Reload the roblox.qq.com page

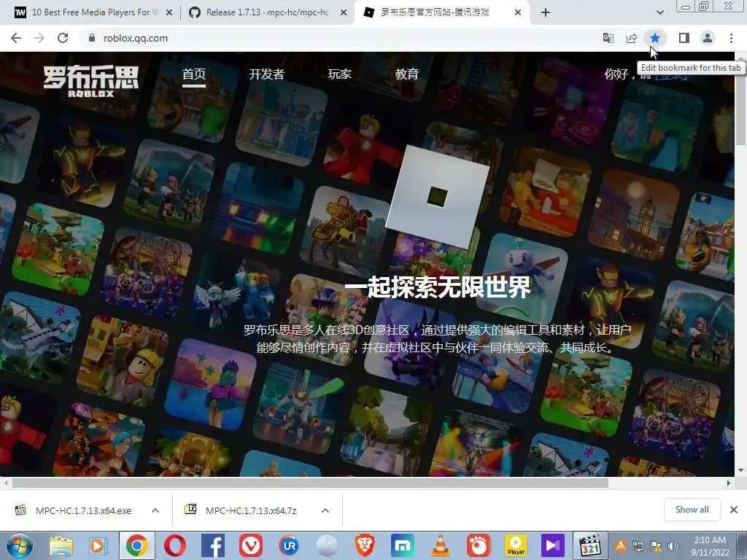[63, 38]
